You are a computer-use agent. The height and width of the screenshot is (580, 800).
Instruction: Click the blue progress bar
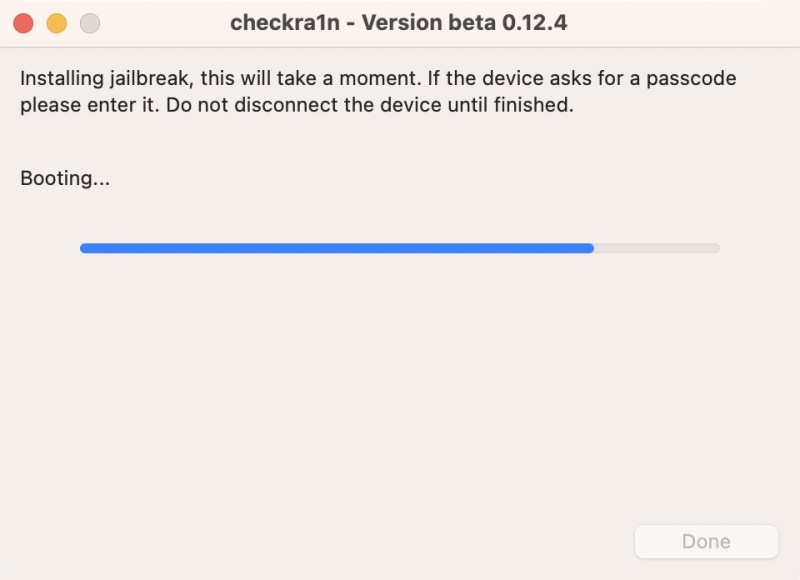pos(336,247)
